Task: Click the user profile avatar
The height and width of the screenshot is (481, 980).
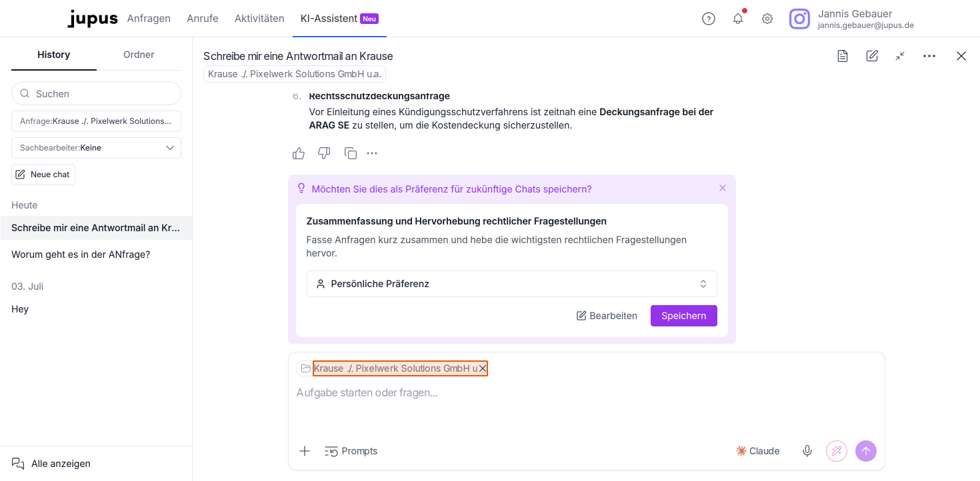Action: click(x=799, y=19)
